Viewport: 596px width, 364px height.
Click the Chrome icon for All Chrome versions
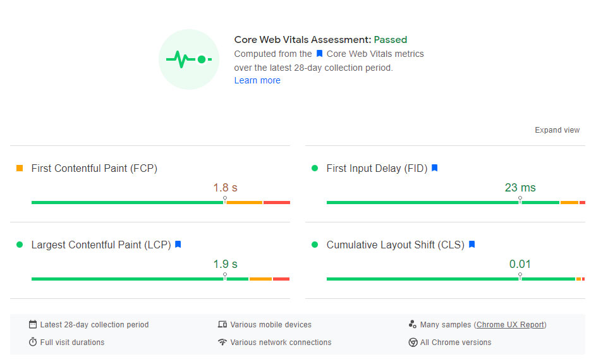pyautogui.click(x=413, y=342)
